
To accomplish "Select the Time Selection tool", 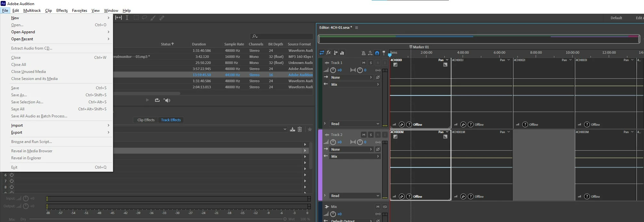I will click(x=127, y=18).
